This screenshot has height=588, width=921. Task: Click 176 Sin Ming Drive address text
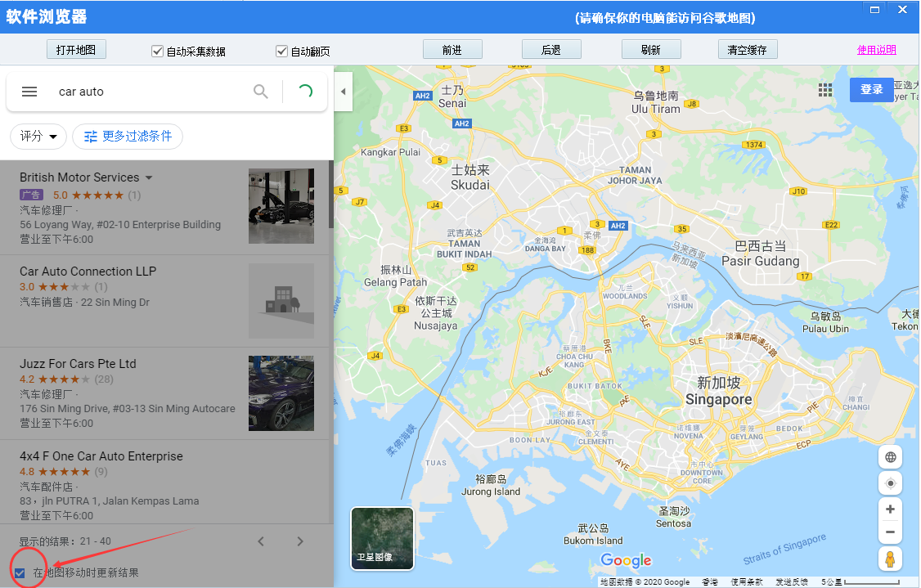tap(128, 408)
